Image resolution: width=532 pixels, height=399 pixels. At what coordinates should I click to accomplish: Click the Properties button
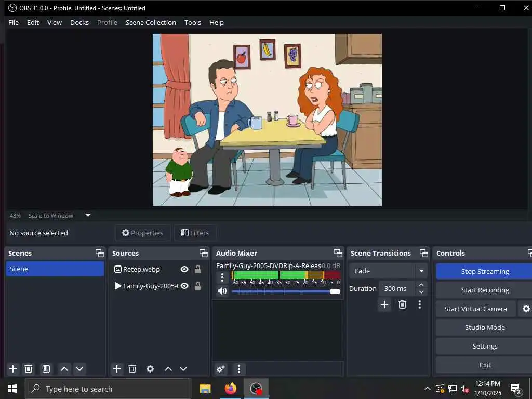(142, 233)
